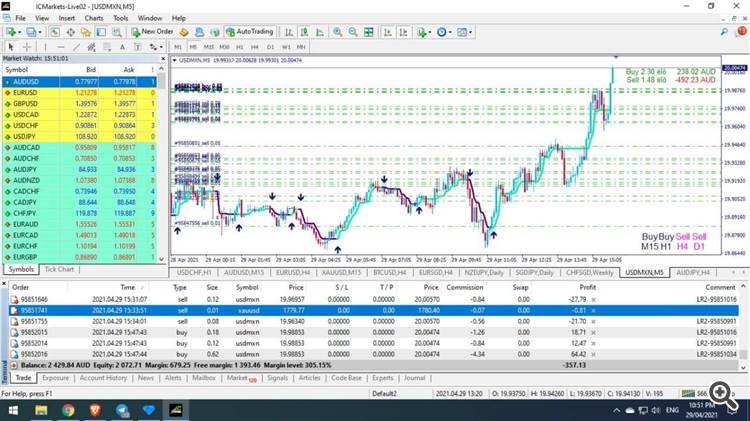Close the xauusd sell order with x
Image resolution: width=750 pixels, height=421 pixels.
tap(593, 312)
